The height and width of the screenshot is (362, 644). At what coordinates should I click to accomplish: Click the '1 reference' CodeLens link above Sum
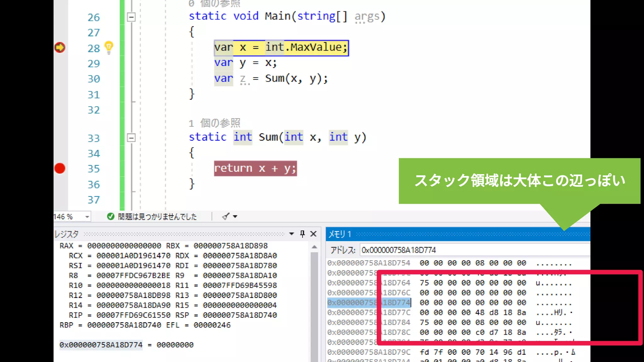pos(214,123)
